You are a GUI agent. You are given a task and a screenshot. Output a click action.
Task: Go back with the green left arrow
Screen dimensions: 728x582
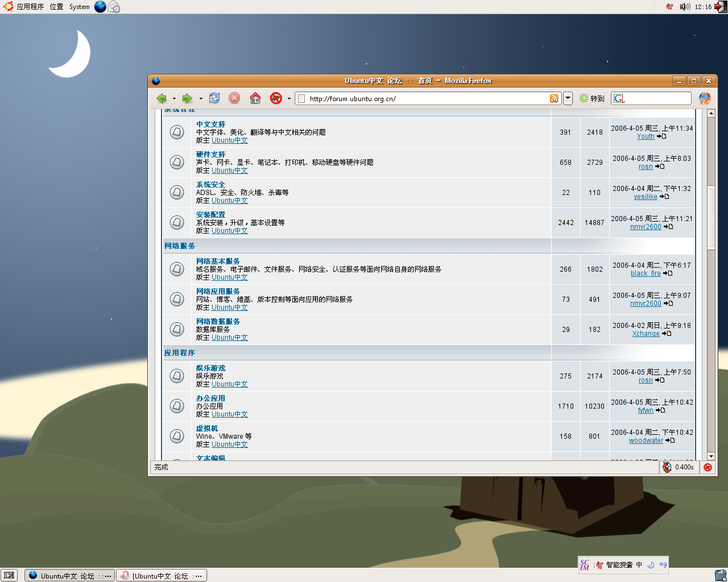pos(162,98)
